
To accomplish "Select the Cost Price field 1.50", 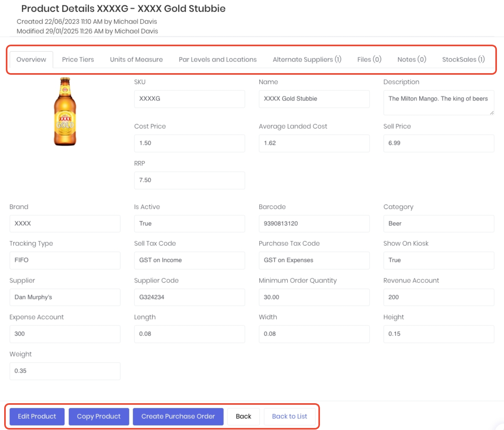I will click(189, 143).
